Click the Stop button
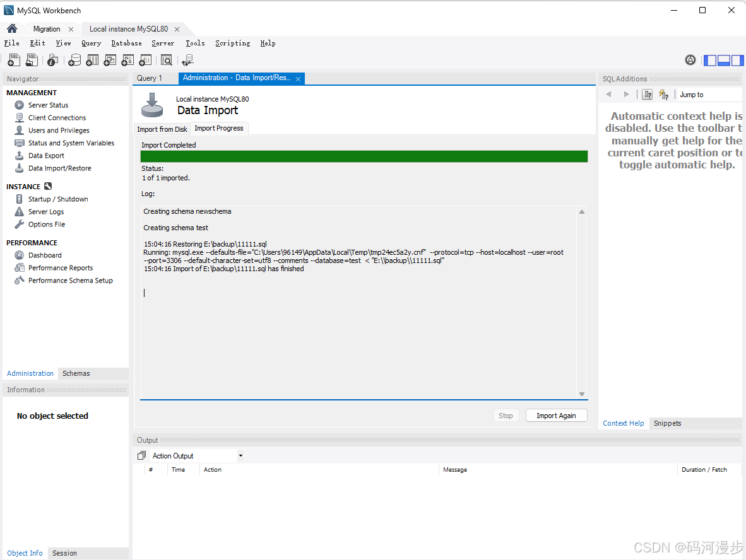Viewport: 746px width, 560px height. [506, 416]
